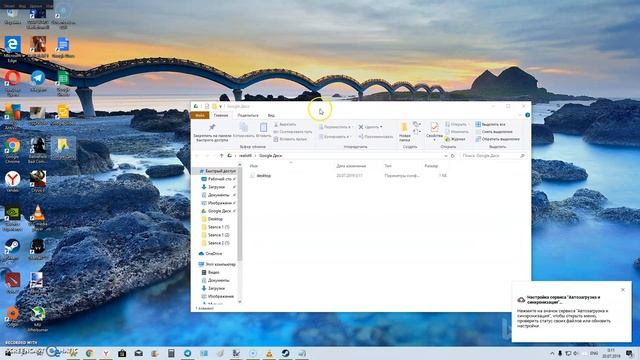Click the search Google Drive field
This screenshot has width=640, height=360.
[493, 156]
